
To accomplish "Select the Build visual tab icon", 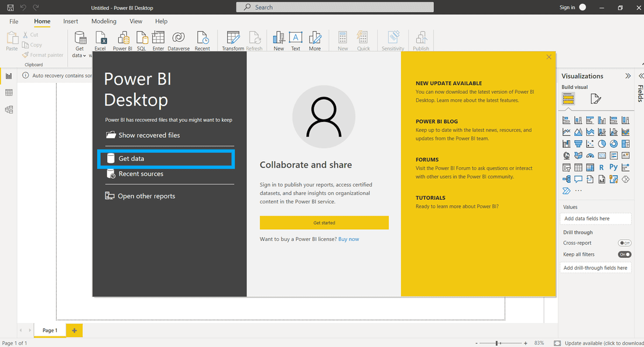I will pyautogui.click(x=568, y=98).
